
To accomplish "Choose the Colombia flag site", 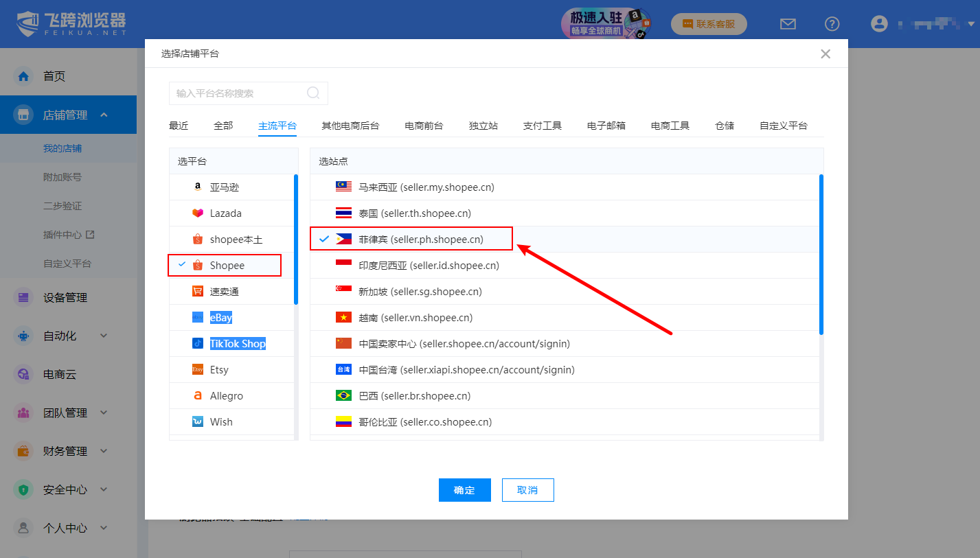I will (343, 422).
